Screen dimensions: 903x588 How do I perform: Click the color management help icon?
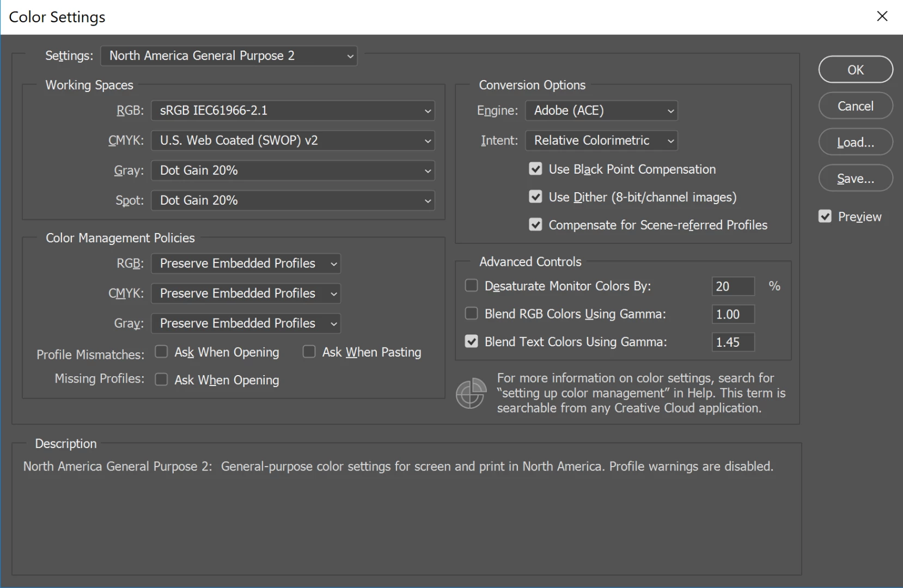coord(471,393)
